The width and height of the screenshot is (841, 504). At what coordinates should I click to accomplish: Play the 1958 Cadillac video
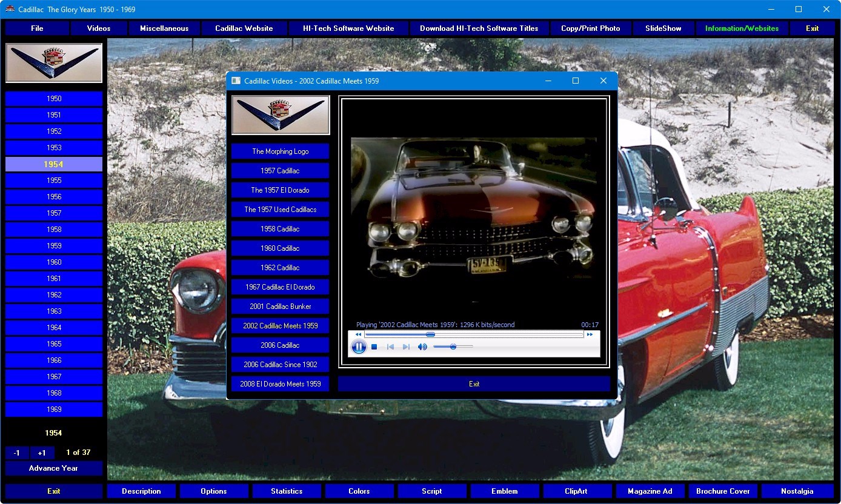click(x=281, y=229)
